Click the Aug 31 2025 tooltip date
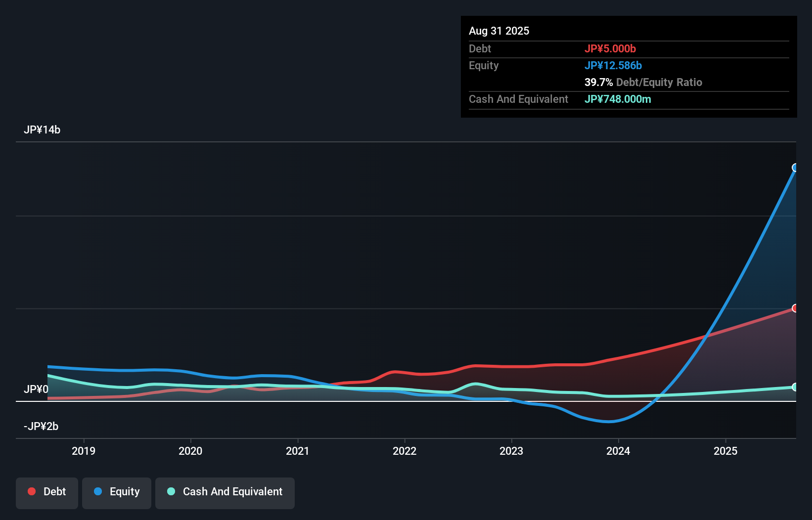812x520 pixels. tap(499, 31)
